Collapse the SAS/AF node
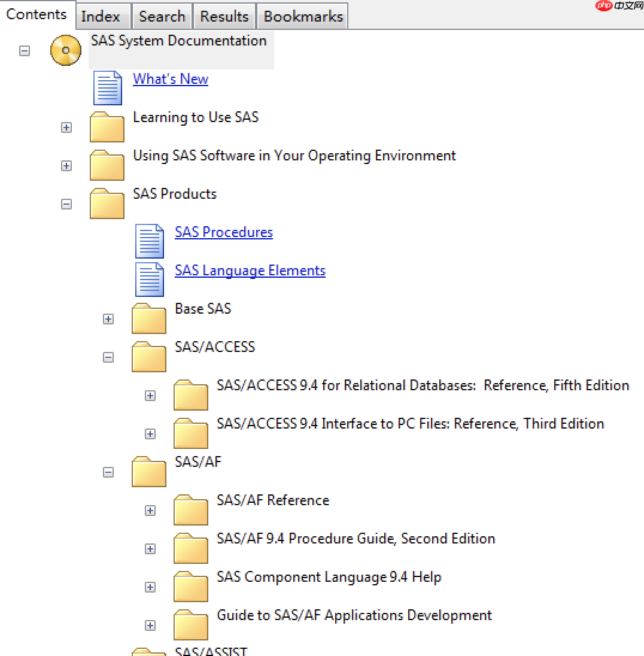 click(x=108, y=472)
